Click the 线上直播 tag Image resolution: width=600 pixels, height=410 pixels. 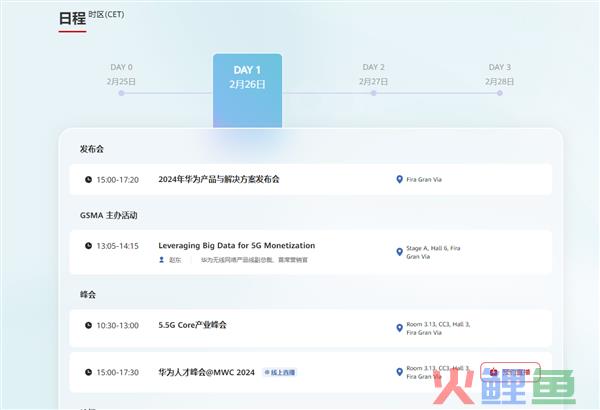click(280, 372)
